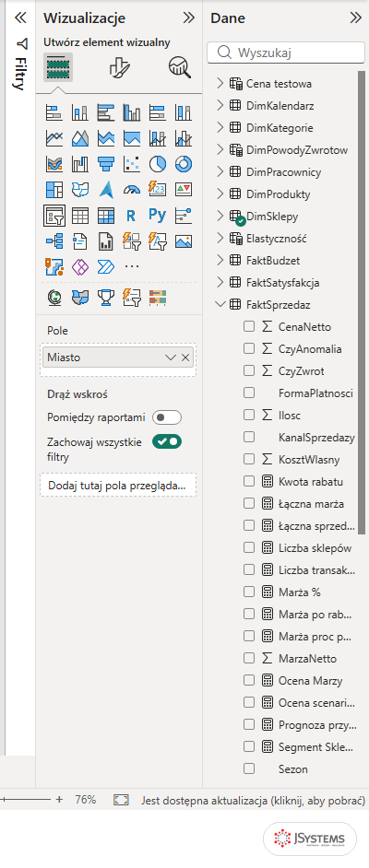The image size is (369, 868).
Task: Switch to the analytics tab
Action: [180, 68]
